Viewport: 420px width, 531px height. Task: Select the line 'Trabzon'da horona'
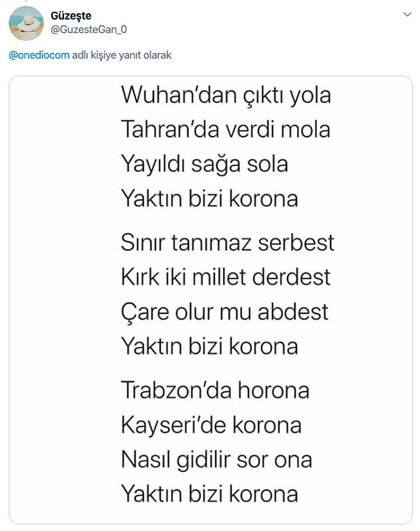pos(215,390)
